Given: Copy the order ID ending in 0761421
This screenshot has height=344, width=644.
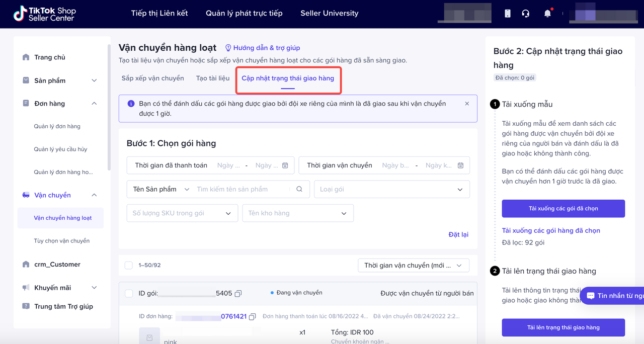Looking at the screenshot, I should coord(253,316).
